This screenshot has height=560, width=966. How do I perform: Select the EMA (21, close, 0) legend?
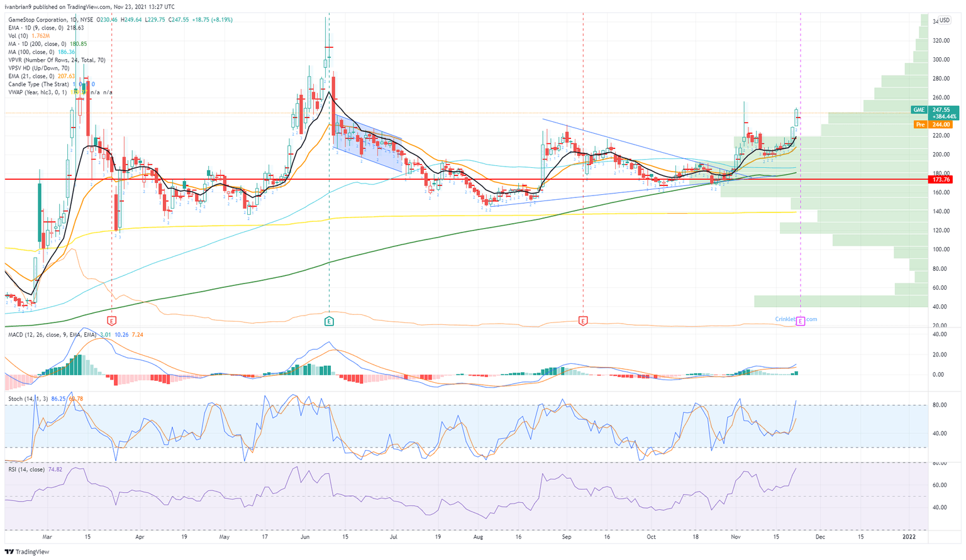click(42, 76)
